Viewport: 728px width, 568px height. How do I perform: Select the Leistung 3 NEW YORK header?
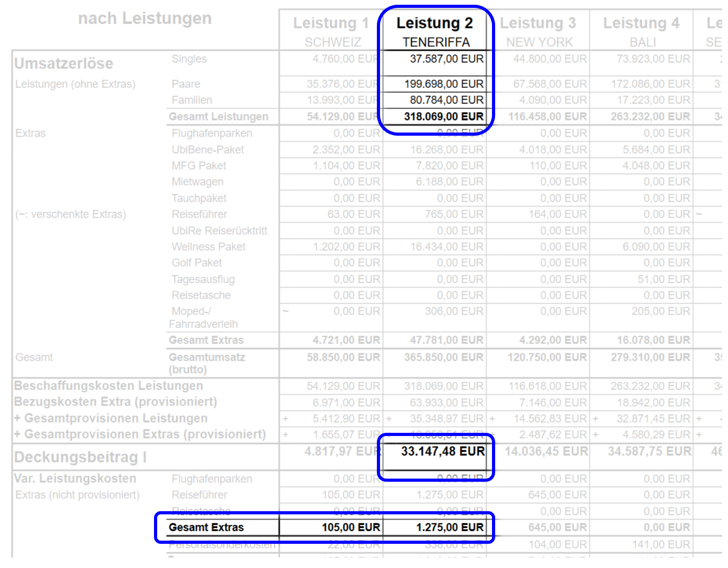point(538,31)
